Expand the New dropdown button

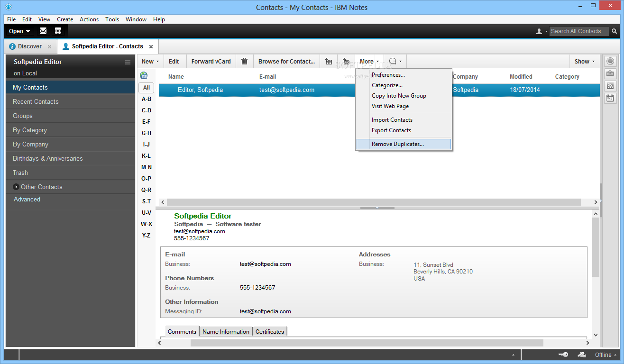150,61
